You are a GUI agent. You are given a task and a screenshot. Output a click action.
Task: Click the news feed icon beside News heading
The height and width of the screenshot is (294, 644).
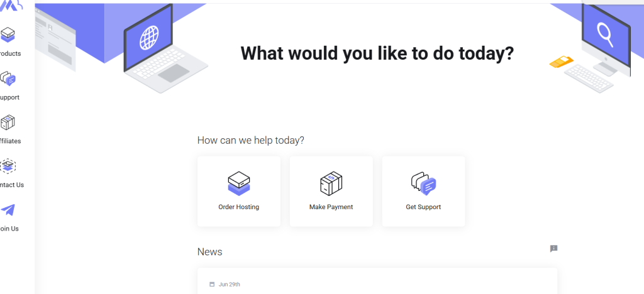click(x=553, y=249)
